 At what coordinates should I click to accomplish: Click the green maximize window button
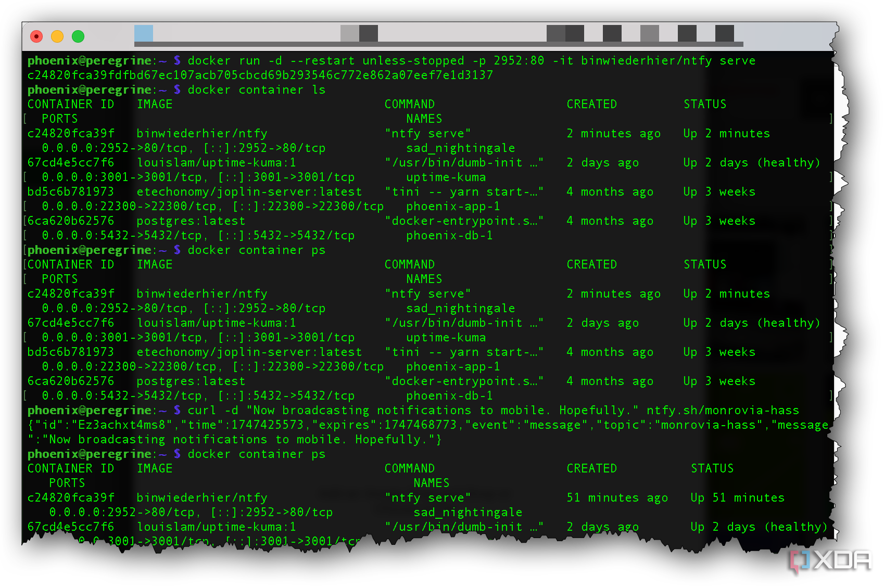(x=78, y=36)
